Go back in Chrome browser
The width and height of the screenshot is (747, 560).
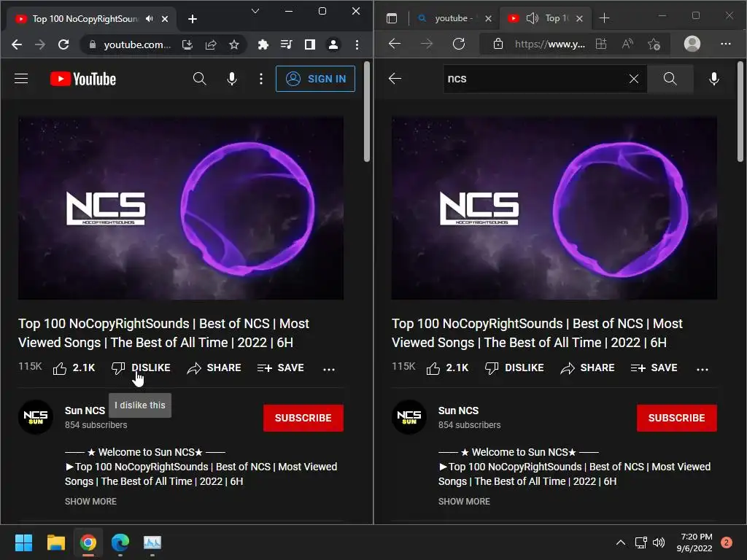pos(17,44)
